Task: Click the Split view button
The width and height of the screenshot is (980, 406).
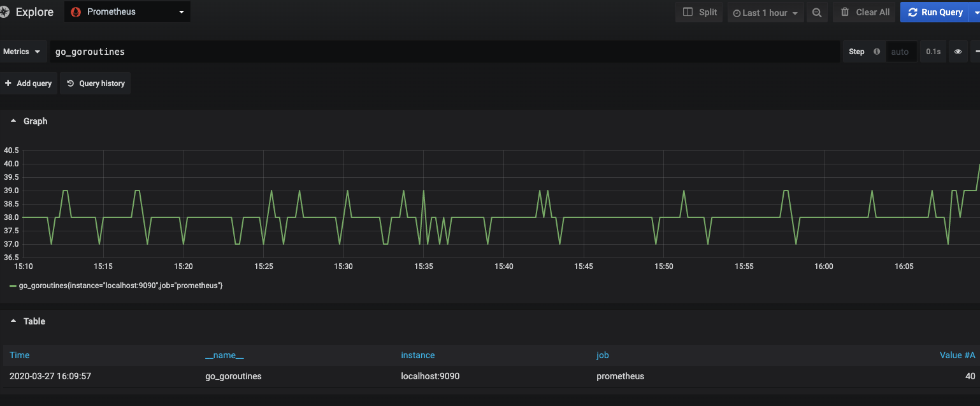Action: point(699,12)
